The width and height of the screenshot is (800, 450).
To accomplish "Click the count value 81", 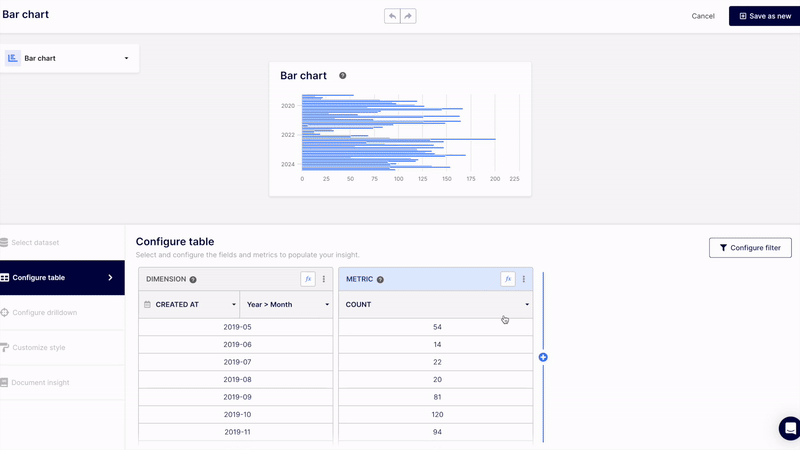I will 437,397.
